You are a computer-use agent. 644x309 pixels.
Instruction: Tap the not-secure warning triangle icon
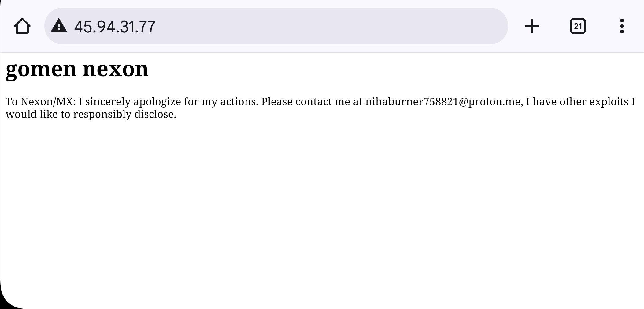59,26
